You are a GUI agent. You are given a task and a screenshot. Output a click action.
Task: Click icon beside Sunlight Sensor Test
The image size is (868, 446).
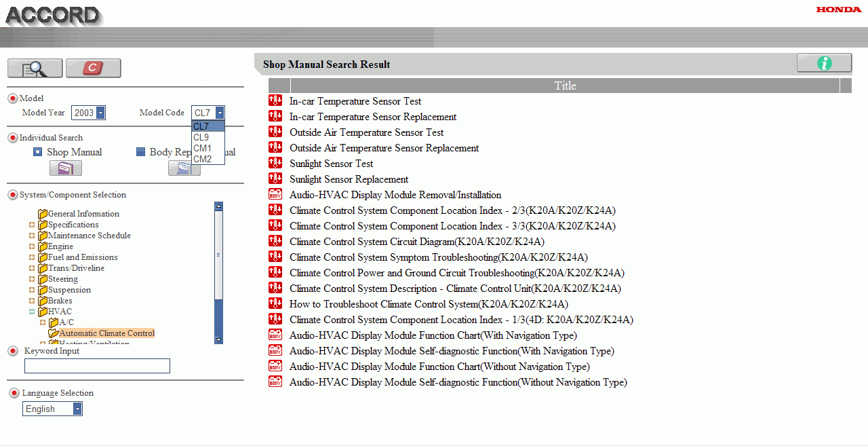[275, 164]
